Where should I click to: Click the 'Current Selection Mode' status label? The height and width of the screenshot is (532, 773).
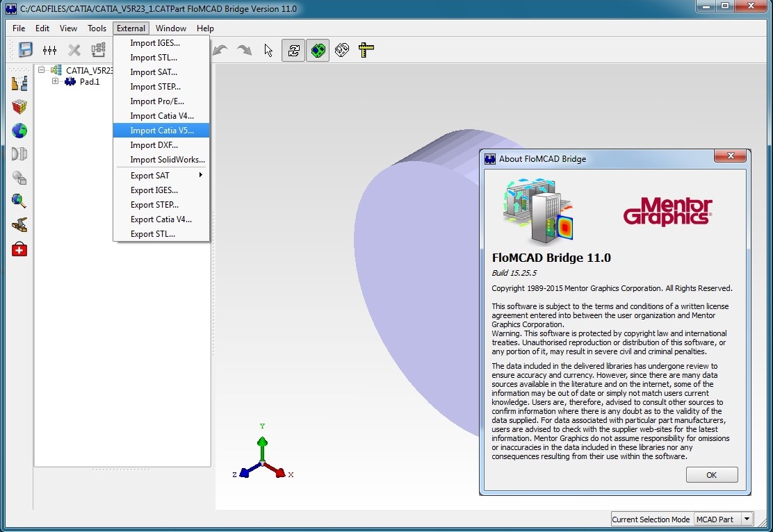[x=651, y=519]
